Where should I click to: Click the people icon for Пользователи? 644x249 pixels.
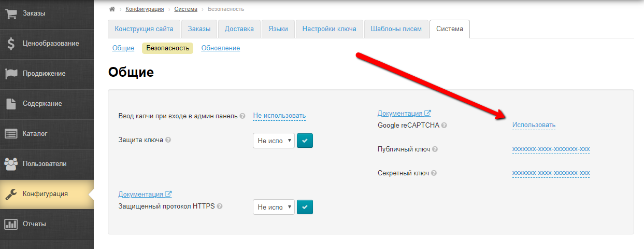[11, 164]
